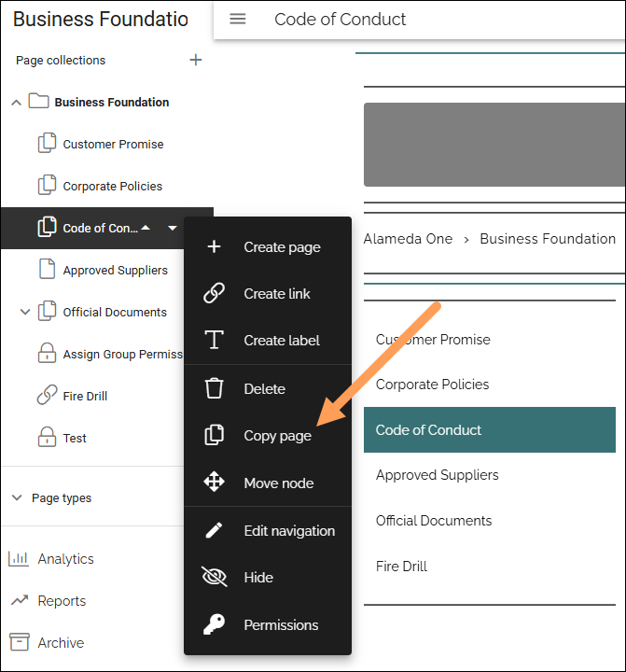The width and height of the screenshot is (626, 672).
Task: Click the Code of Con... page icon
Action: tap(47, 227)
